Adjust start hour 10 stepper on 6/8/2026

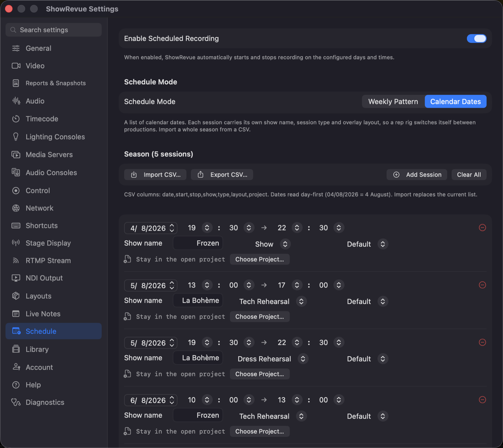pos(207,400)
